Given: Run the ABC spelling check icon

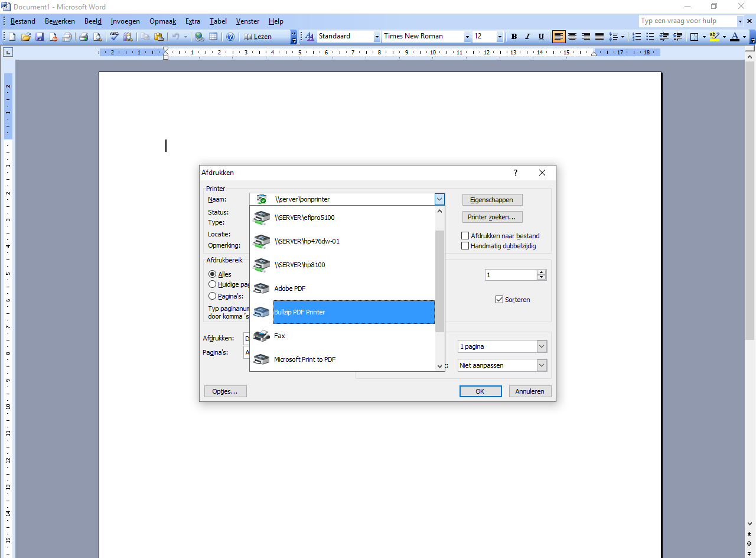Looking at the screenshot, I should [x=115, y=37].
